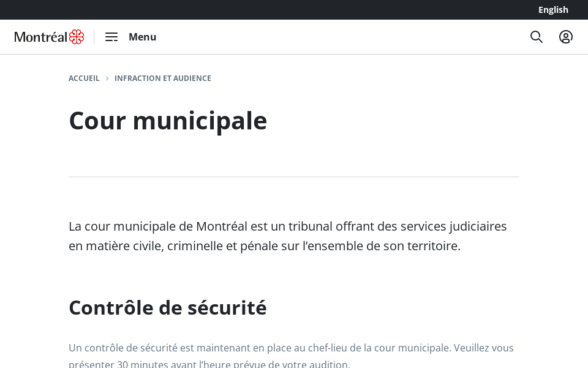Go to Accueil breadcrumb link
The width and height of the screenshot is (588, 368).
tap(84, 79)
